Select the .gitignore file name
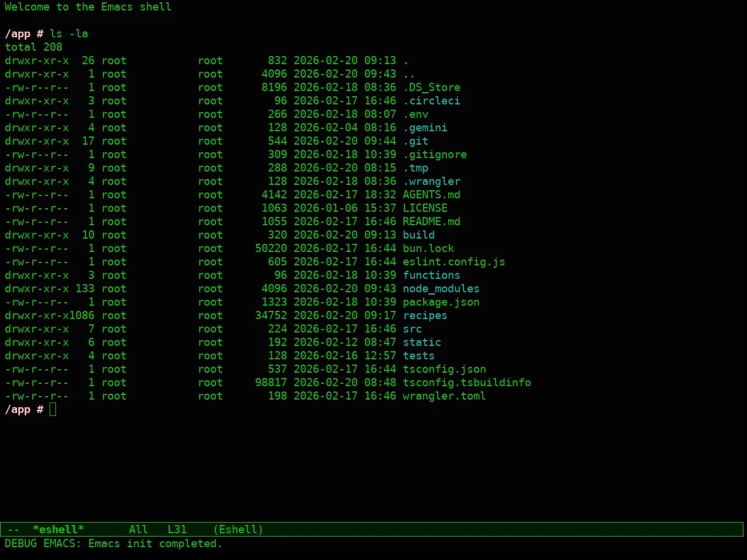Screen dimensions: 747x560 [435, 155]
